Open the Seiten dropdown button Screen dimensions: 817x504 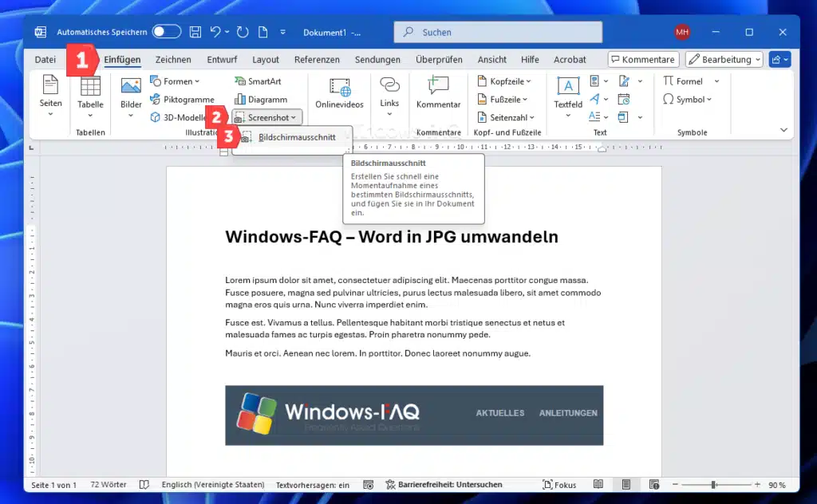(50, 96)
